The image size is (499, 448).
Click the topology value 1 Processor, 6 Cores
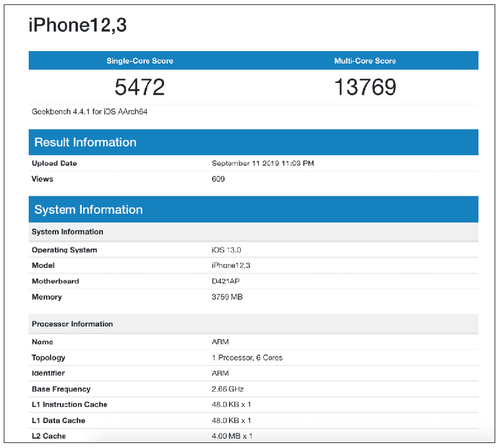[x=247, y=358]
